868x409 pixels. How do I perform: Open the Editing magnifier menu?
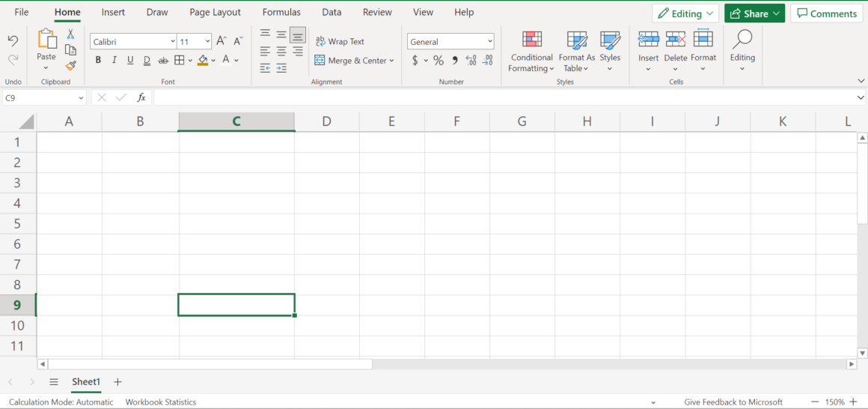pyautogui.click(x=742, y=52)
